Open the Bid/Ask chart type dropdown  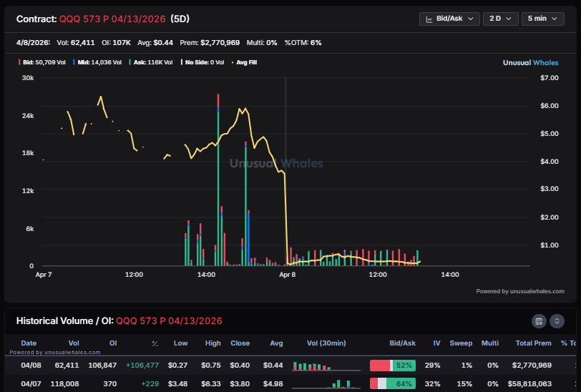point(449,19)
